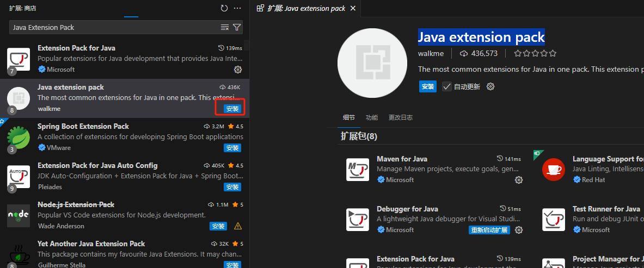The height and width of the screenshot is (268, 644).
Task: Close the Java extension pack editor tab
Action: click(x=353, y=8)
